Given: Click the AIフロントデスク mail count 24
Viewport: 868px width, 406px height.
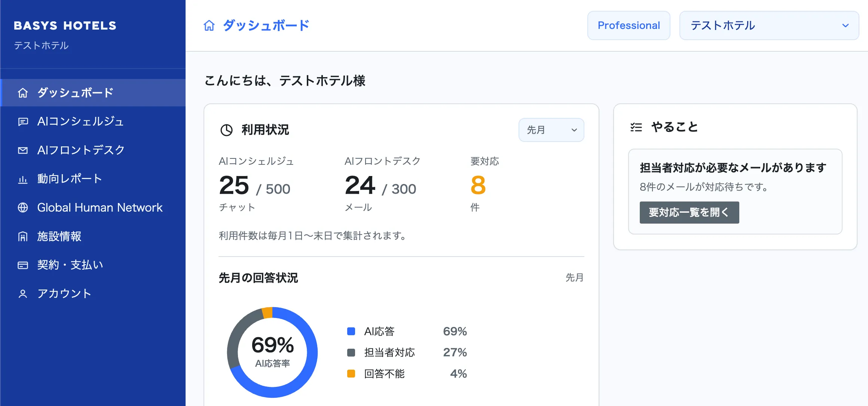Looking at the screenshot, I should (x=360, y=185).
